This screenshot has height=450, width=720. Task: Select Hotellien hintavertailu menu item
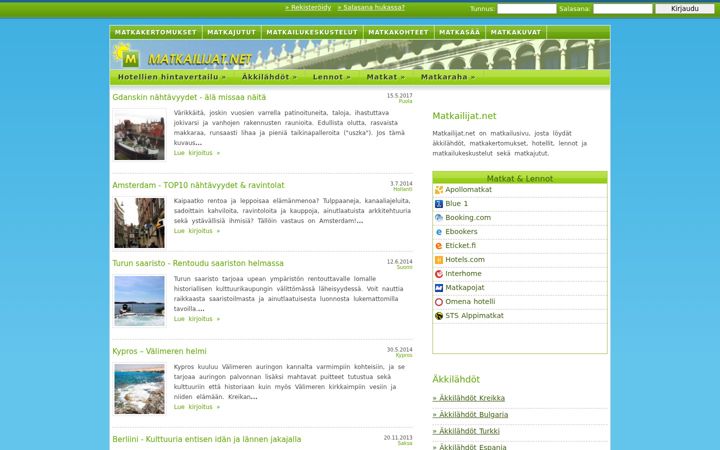pyautogui.click(x=172, y=77)
